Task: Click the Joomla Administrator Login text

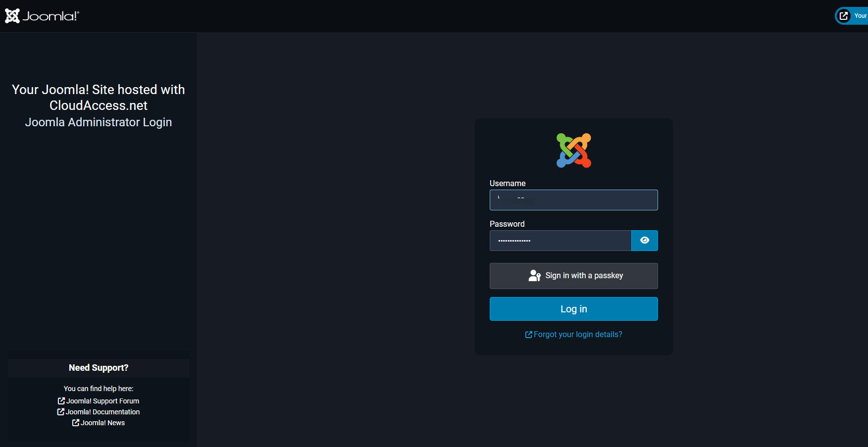Action: (x=99, y=122)
